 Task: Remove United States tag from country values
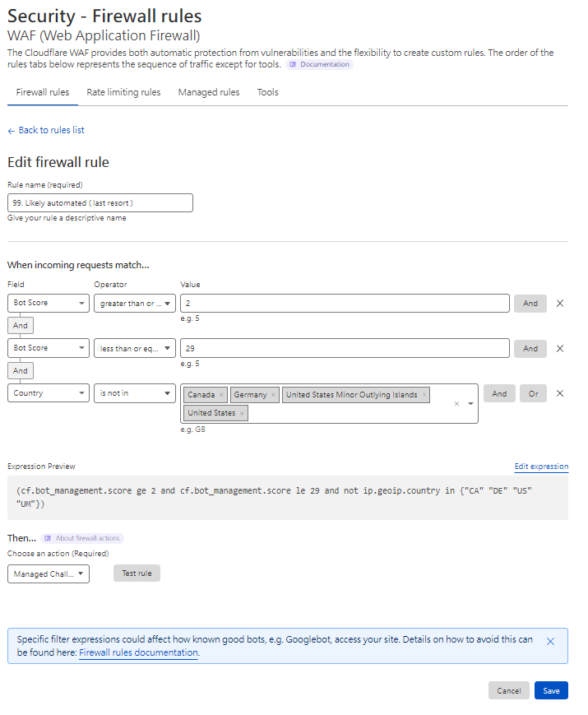[243, 413]
